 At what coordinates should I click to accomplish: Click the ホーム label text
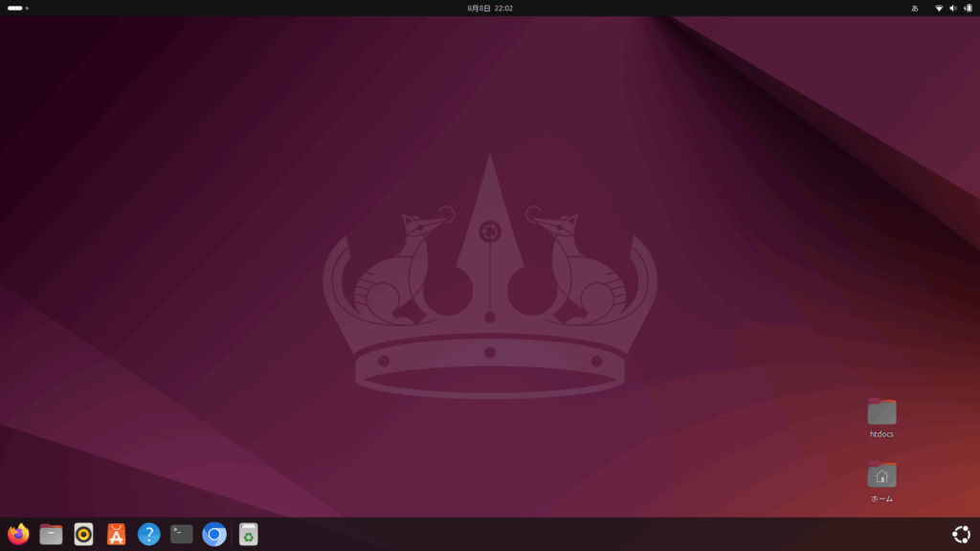coord(881,498)
